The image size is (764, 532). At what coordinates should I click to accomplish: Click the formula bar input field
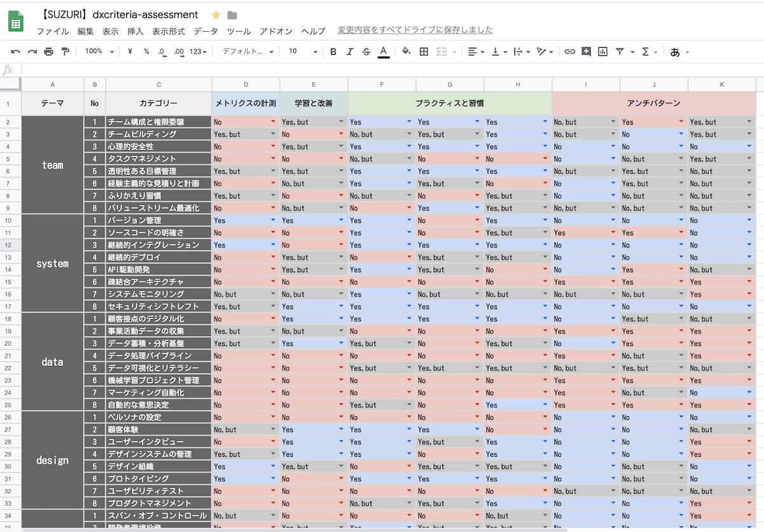click(382, 69)
